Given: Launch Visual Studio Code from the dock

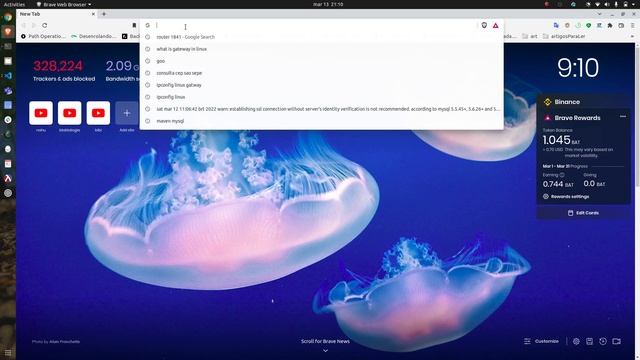Looking at the screenshot, I should pos(8,76).
